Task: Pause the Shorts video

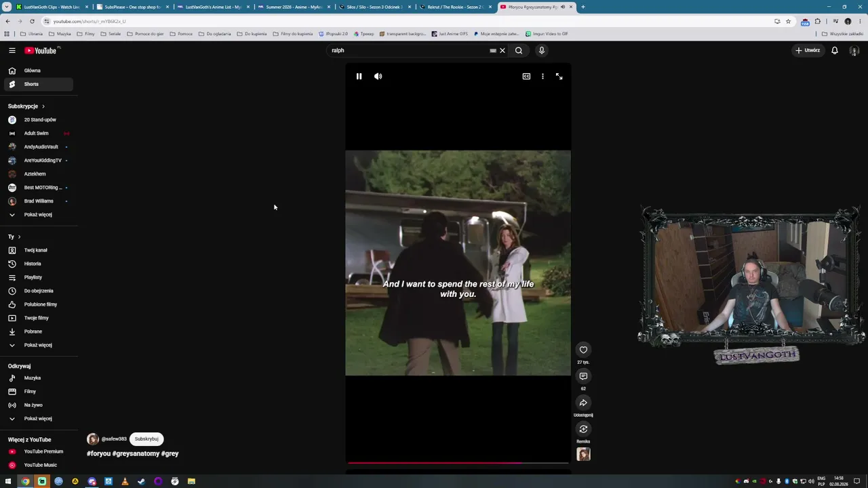Action: [359, 77]
